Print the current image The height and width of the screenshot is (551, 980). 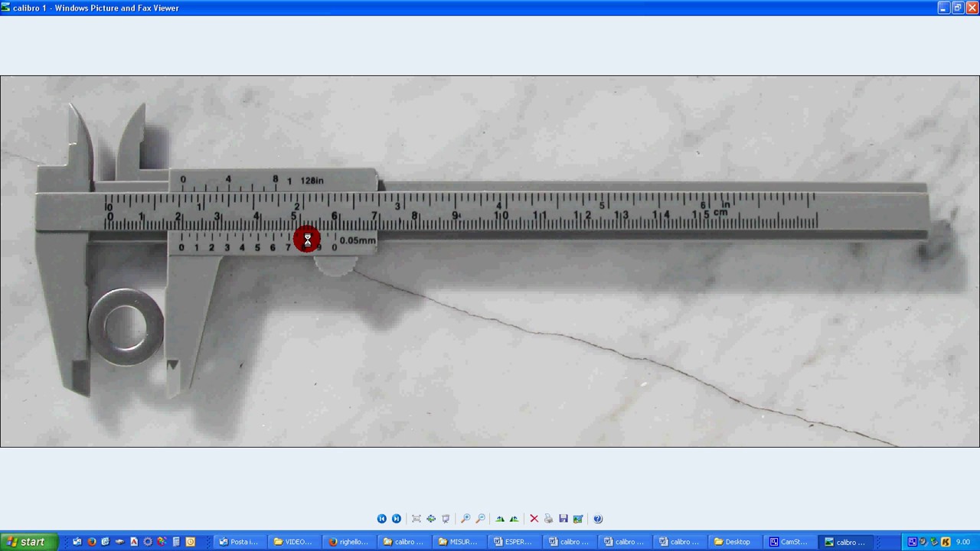[548, 519]
